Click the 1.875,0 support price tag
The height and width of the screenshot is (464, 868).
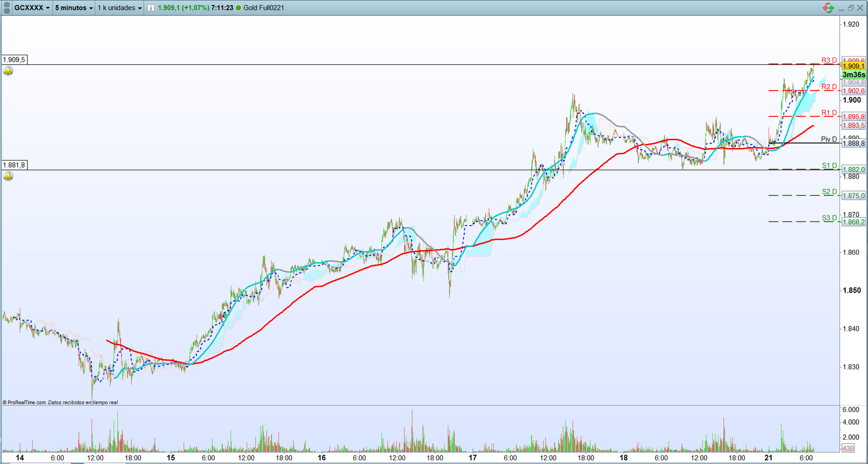tap(854, 196)
